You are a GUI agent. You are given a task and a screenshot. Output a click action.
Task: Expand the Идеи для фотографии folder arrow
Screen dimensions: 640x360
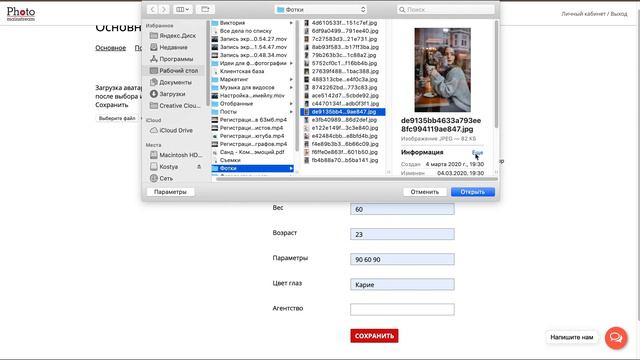click(x=291, y=63)
